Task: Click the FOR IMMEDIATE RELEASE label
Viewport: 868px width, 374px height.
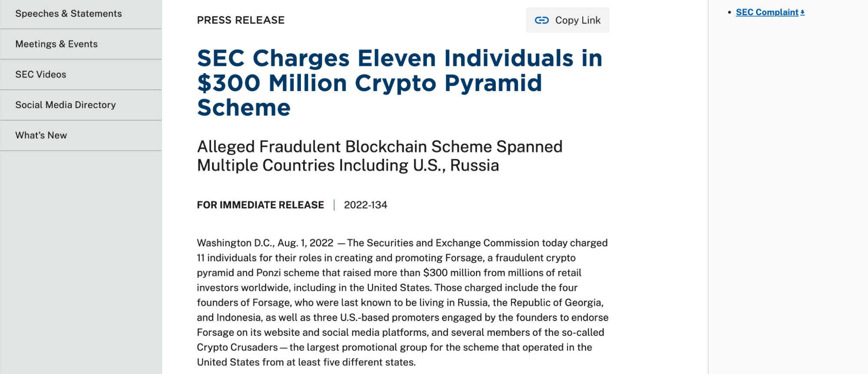Action: [260, 205]
